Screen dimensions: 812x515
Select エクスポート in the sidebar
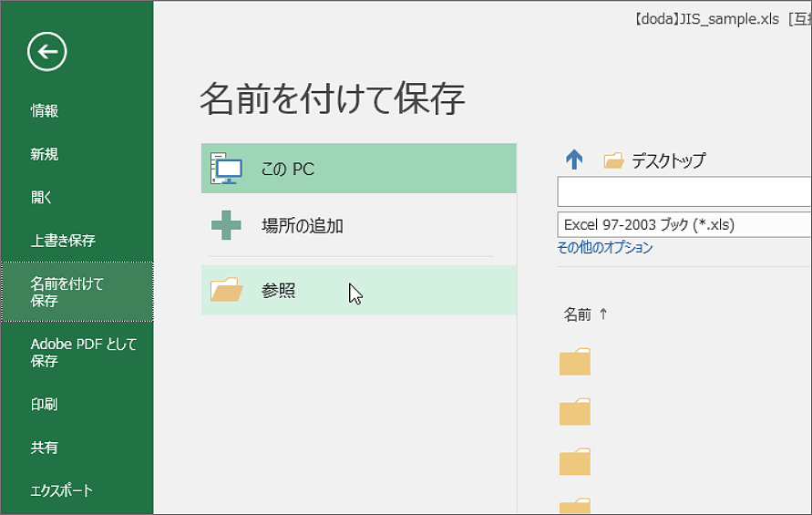61,490
